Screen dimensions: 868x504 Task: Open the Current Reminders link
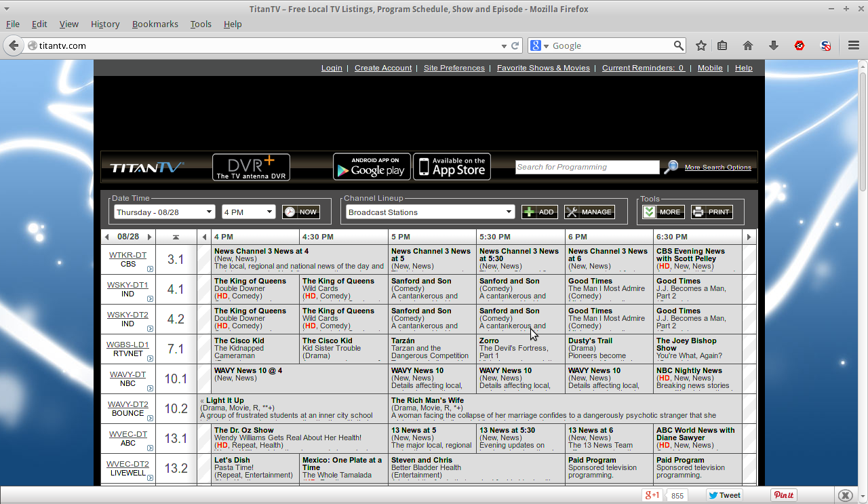(x=644, y=68)
